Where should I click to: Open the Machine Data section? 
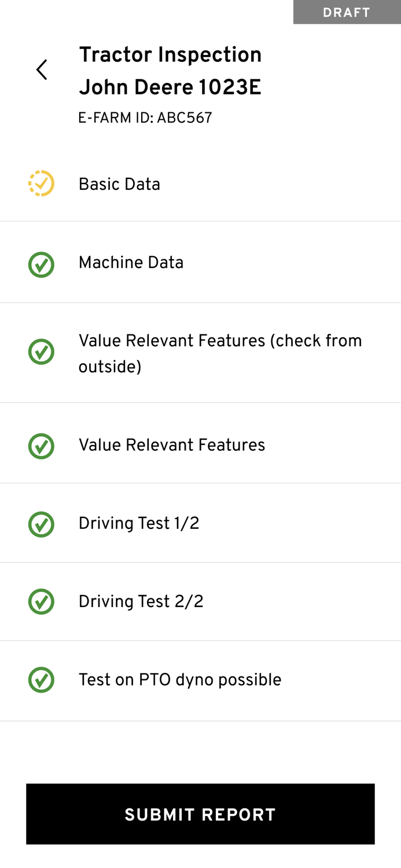point(131,263)
